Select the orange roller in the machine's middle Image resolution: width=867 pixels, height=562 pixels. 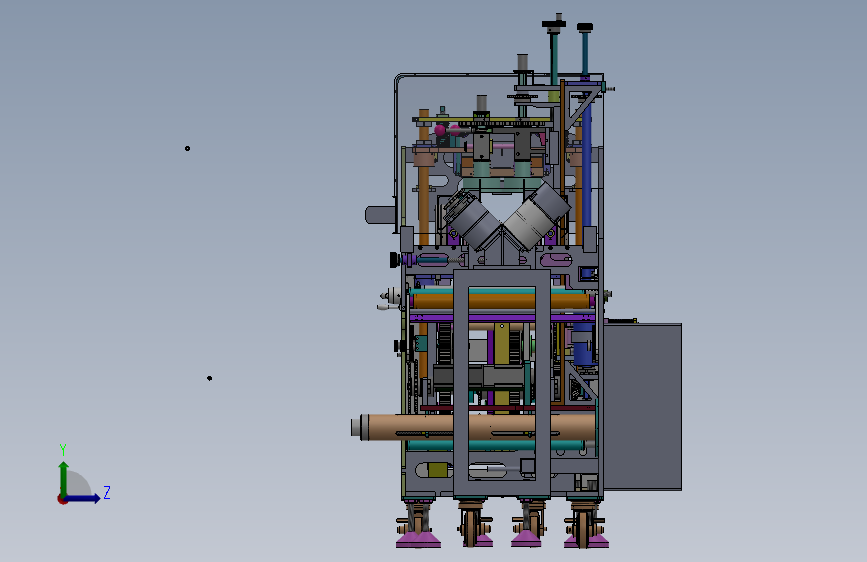(x=501, y=301)
